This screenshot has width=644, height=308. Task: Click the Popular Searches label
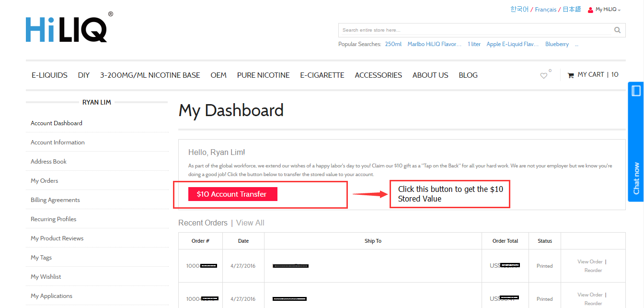click(360, 44)
